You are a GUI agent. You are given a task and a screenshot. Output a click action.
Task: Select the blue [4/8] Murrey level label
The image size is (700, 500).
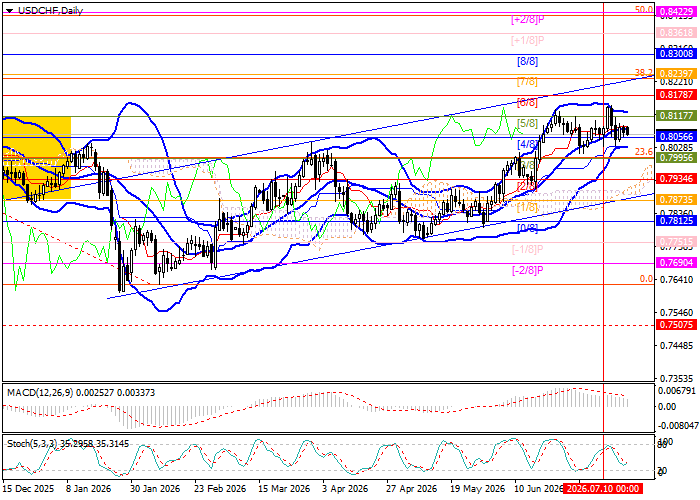coord(527,144)
